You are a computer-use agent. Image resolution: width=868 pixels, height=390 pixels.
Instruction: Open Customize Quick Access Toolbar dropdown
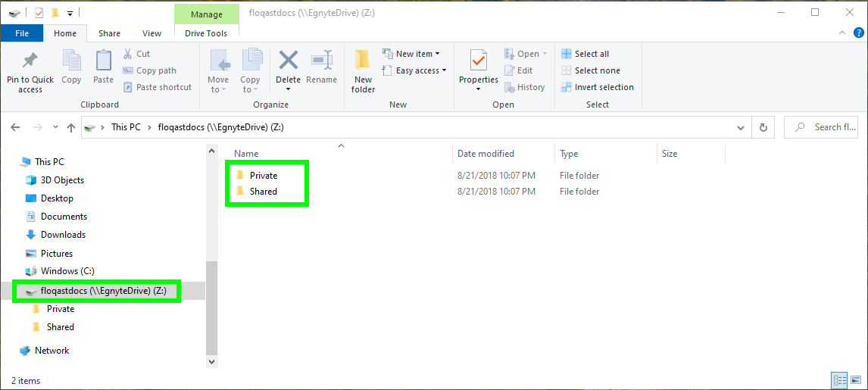70,13
